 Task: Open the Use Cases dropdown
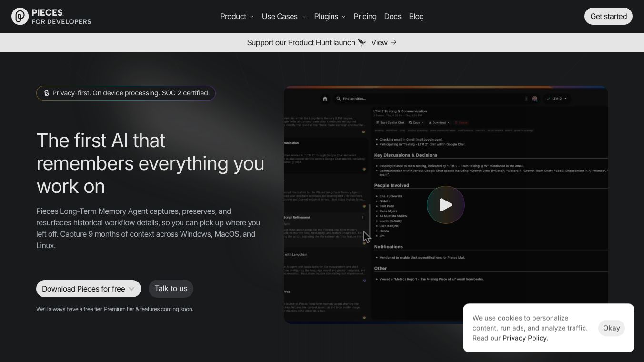click(x=284, y=16)
